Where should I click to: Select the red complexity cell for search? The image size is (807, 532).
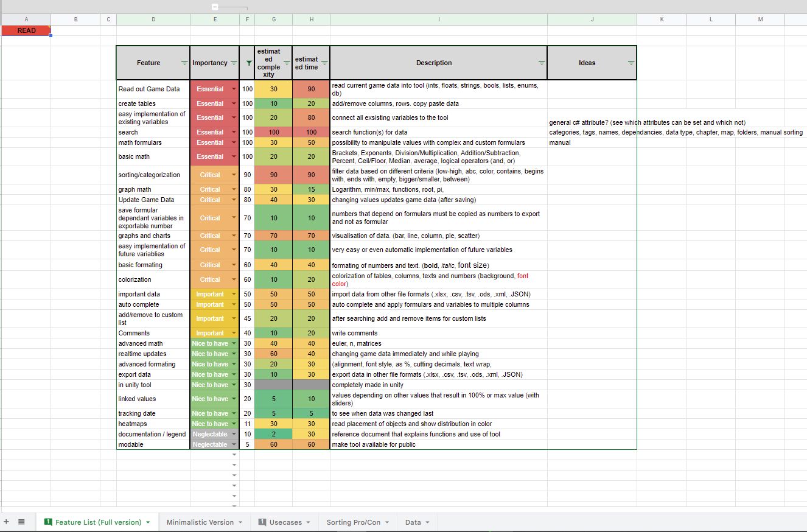coord(273,132)
